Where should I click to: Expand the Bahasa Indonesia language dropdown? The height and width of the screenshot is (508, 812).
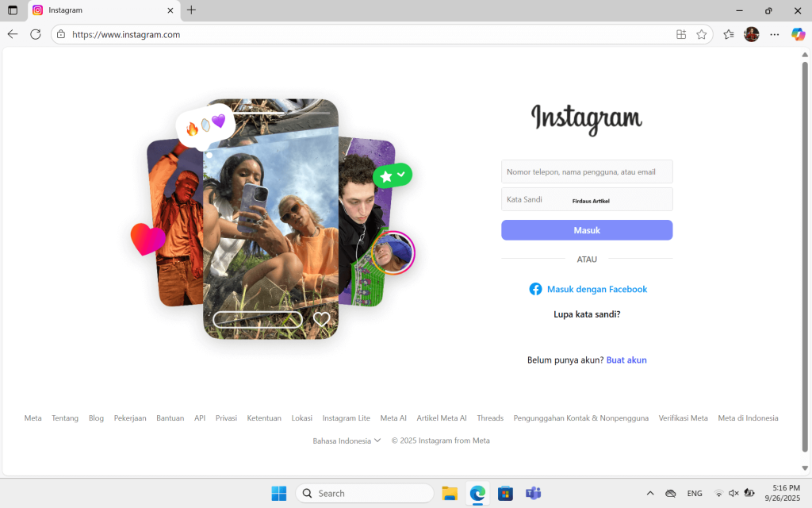click(347, 441)
